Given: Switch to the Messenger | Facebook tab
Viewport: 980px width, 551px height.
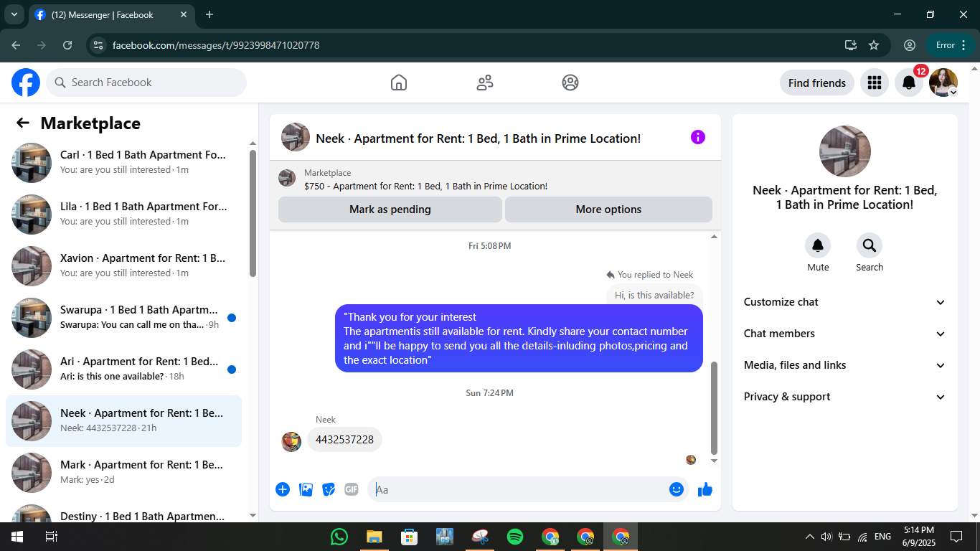Looking at the screenshot, I should coord(110,14).
